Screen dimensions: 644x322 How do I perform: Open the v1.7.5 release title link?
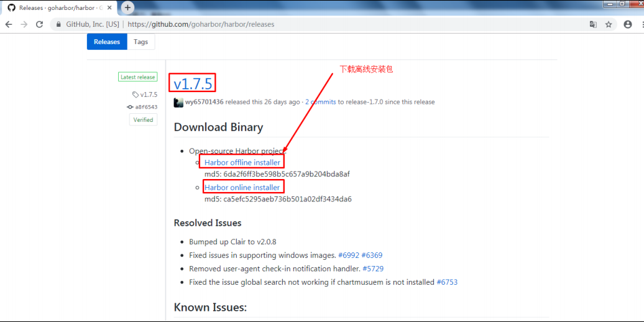tap(193, 83)
